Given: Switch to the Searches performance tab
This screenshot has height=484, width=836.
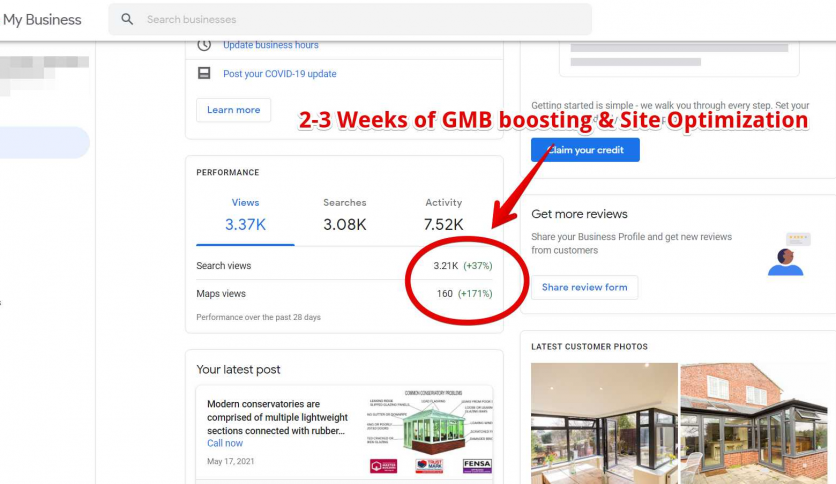Looking at the screenshot, I should coord(344,215).
